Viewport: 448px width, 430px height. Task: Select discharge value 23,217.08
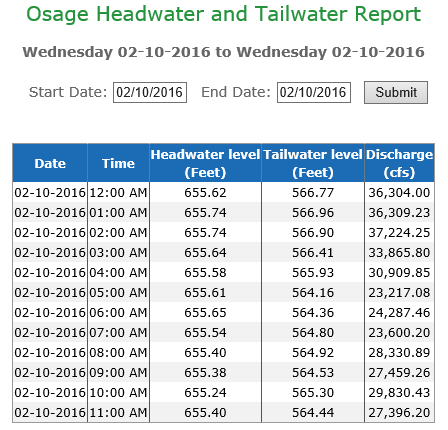pos(399,292)
